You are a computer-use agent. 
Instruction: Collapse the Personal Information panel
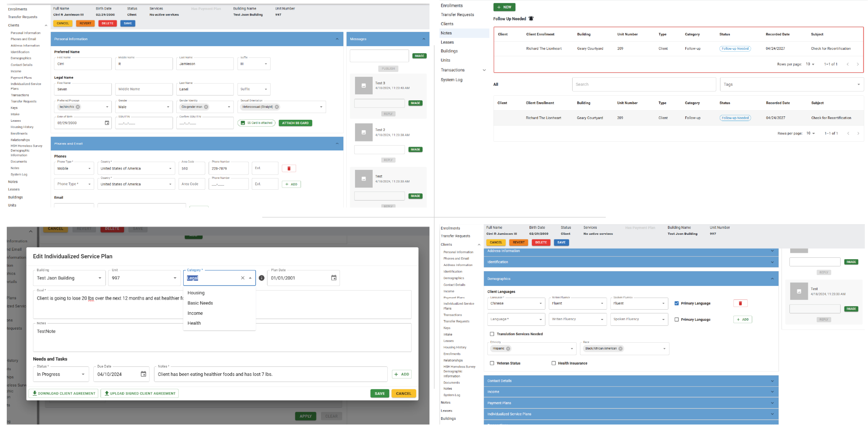337,39
